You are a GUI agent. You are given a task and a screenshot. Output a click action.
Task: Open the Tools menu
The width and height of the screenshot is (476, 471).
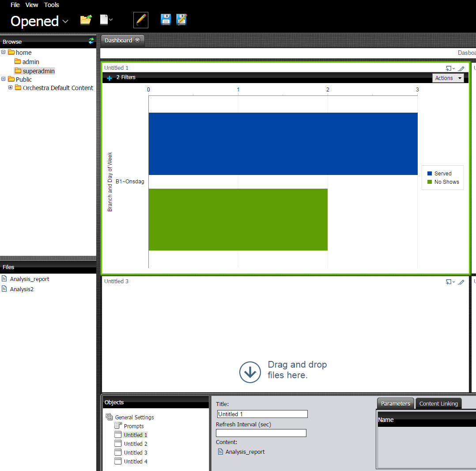pos(51,5)
